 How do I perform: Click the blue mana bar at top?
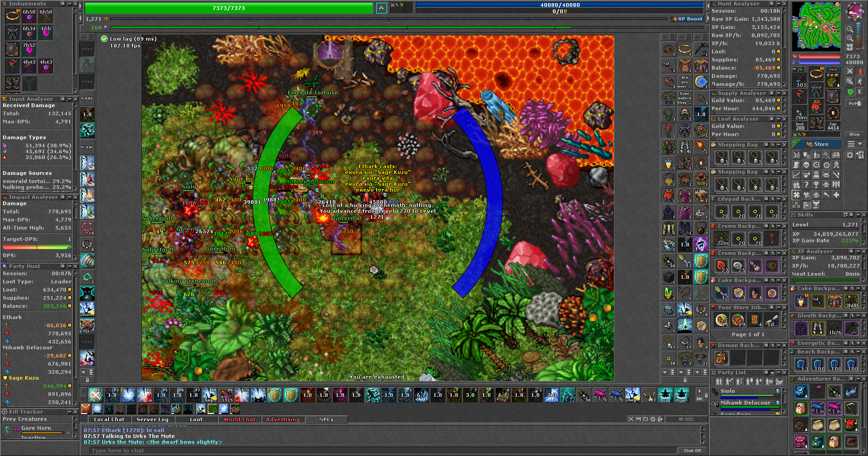[x=560, y=5]
